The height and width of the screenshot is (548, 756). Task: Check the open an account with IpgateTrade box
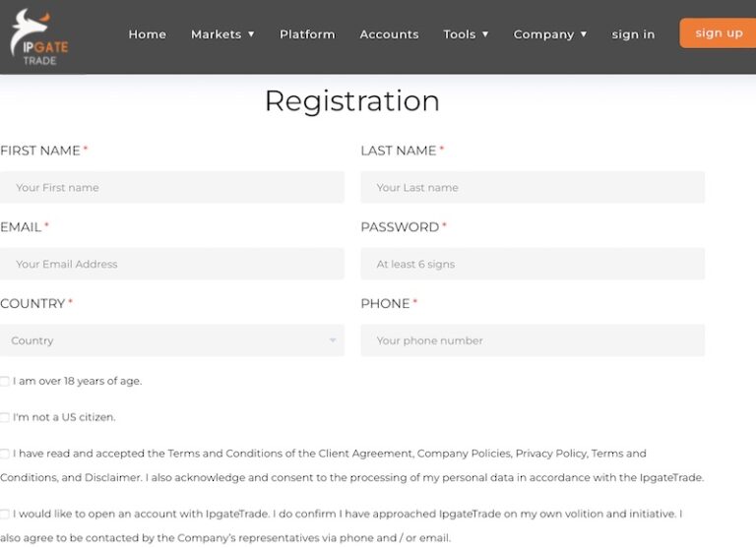[x=4, y=515]
